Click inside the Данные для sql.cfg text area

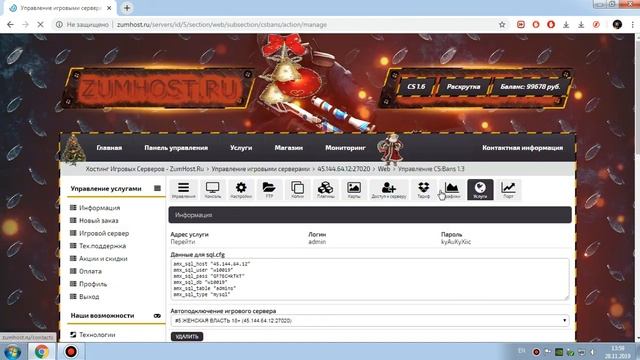(x=370, y=279)
